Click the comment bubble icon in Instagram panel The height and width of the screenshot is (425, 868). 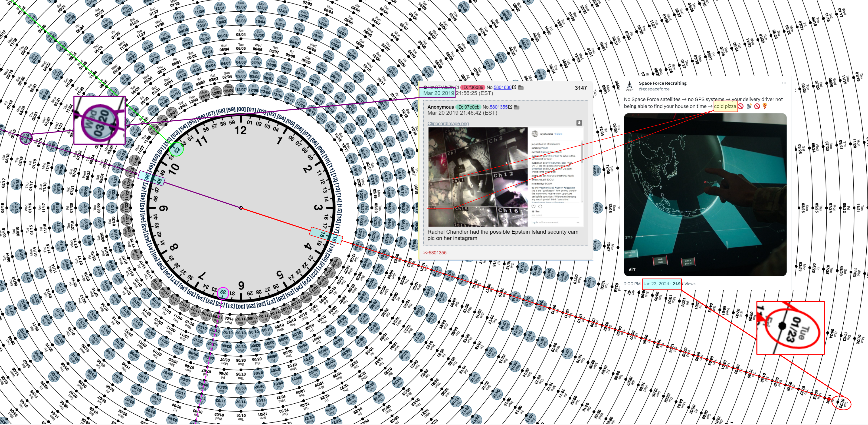[x=540, y=206]
